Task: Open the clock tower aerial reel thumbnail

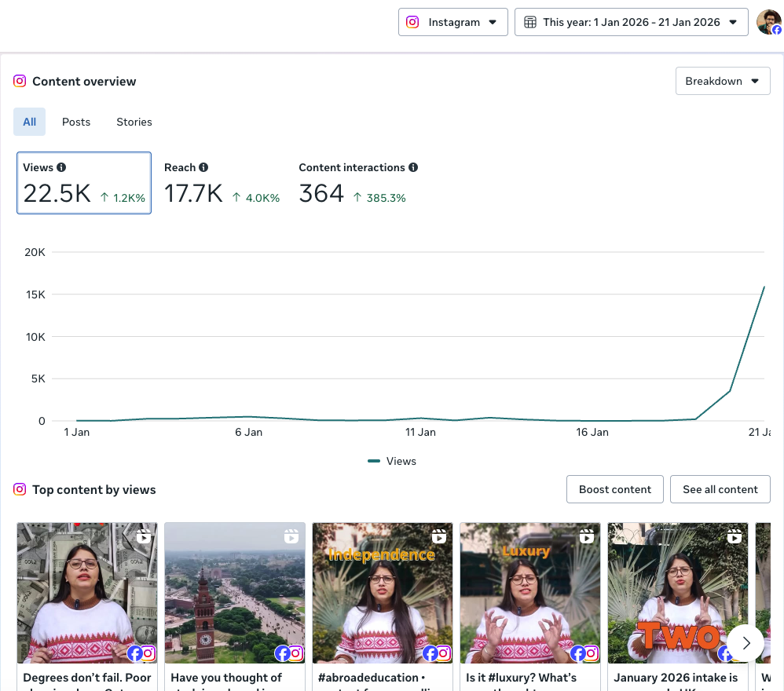Action: (x=235, y=593)
